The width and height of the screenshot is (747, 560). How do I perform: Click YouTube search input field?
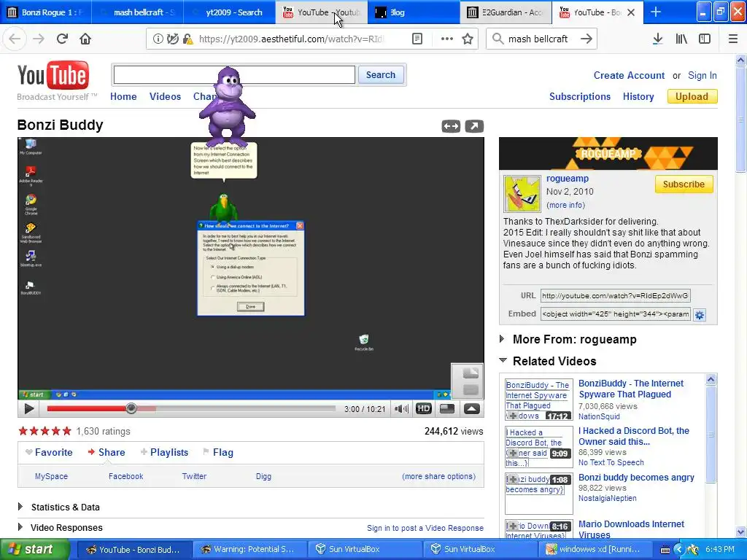click(x=234, y=75)
